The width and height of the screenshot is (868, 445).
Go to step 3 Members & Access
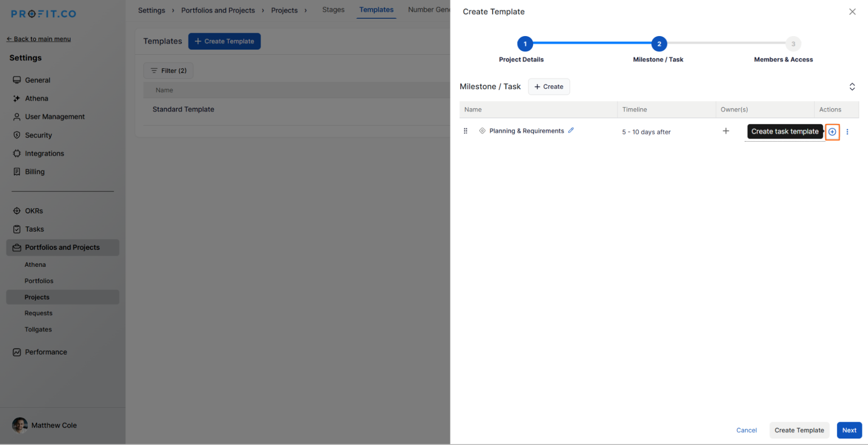tap(793, 43)
